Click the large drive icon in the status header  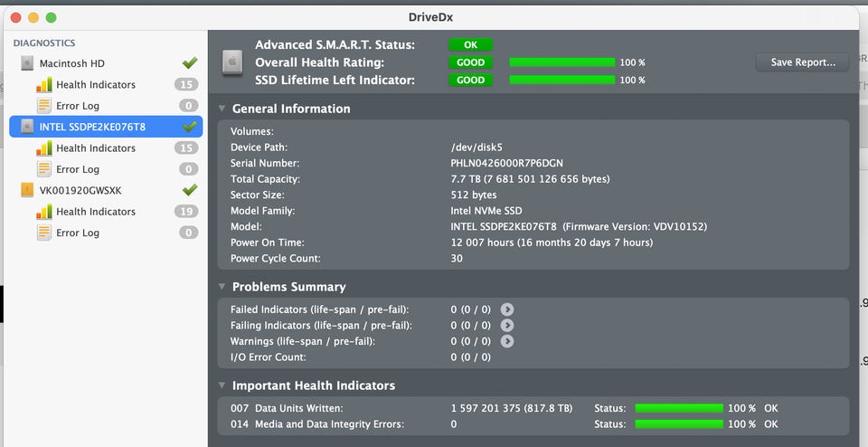[x=232, y=62]
